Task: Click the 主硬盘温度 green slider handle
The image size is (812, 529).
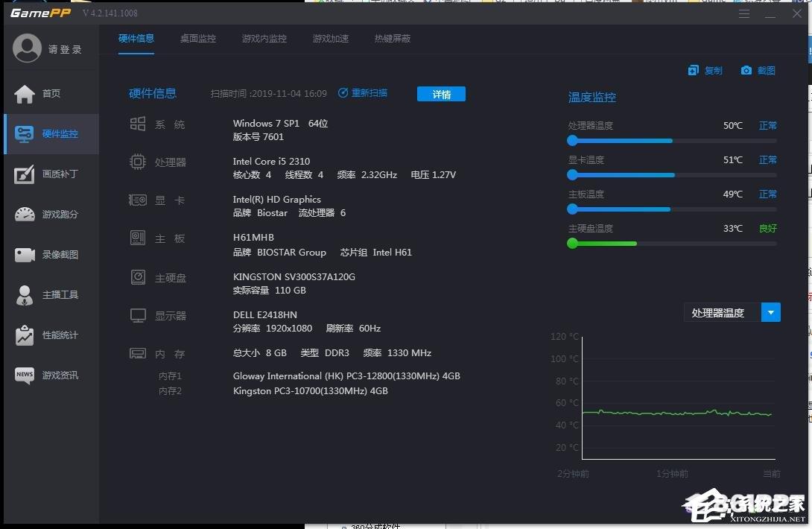Action: tap(572, 243)
